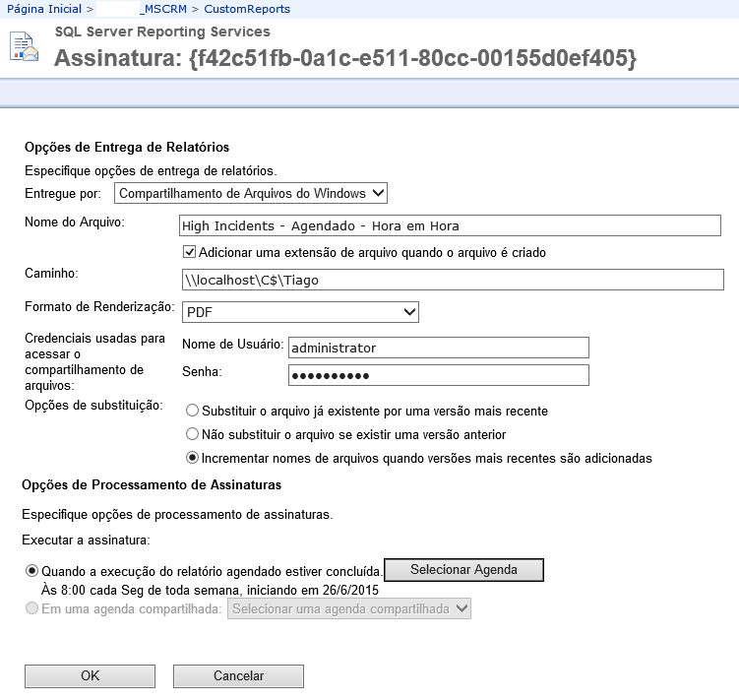Select run when scheduled report execution completes
The image size is (739, 700).
[32, 570]
